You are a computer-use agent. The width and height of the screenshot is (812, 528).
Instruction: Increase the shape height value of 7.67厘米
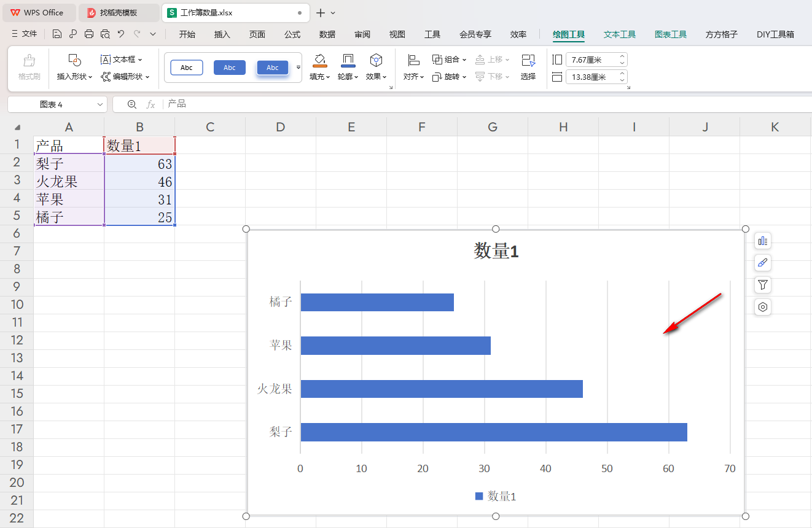[622, 57]
